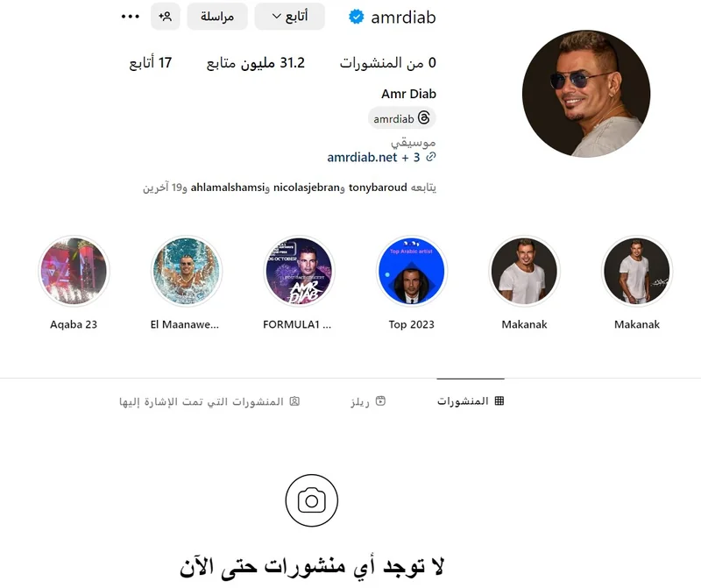Open the three-dots more options menu
The width and height of the screenshot is (701, 588).
[x=130, y=17]
